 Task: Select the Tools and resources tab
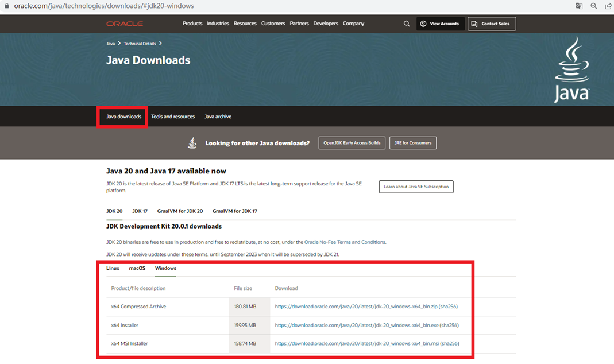[173, 117]
